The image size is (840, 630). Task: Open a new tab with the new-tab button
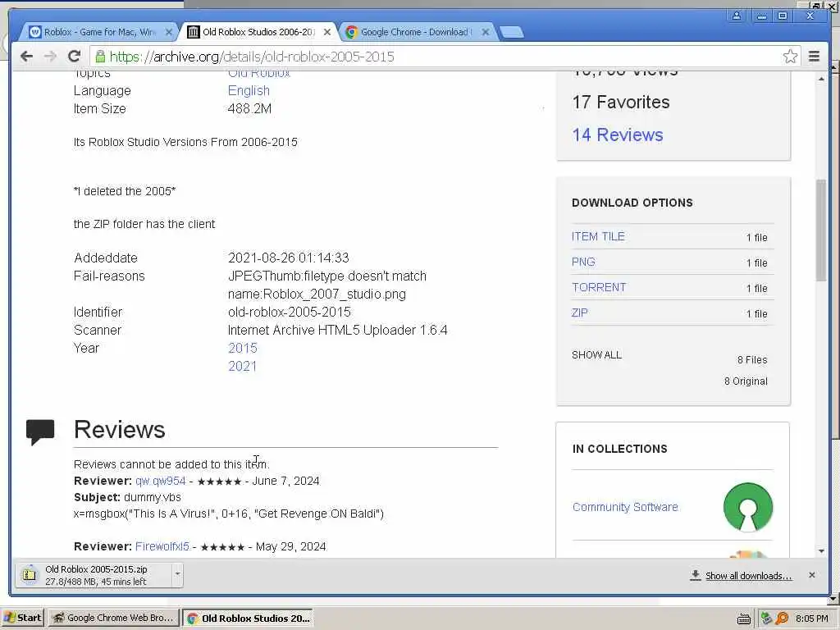click(512, 33)
